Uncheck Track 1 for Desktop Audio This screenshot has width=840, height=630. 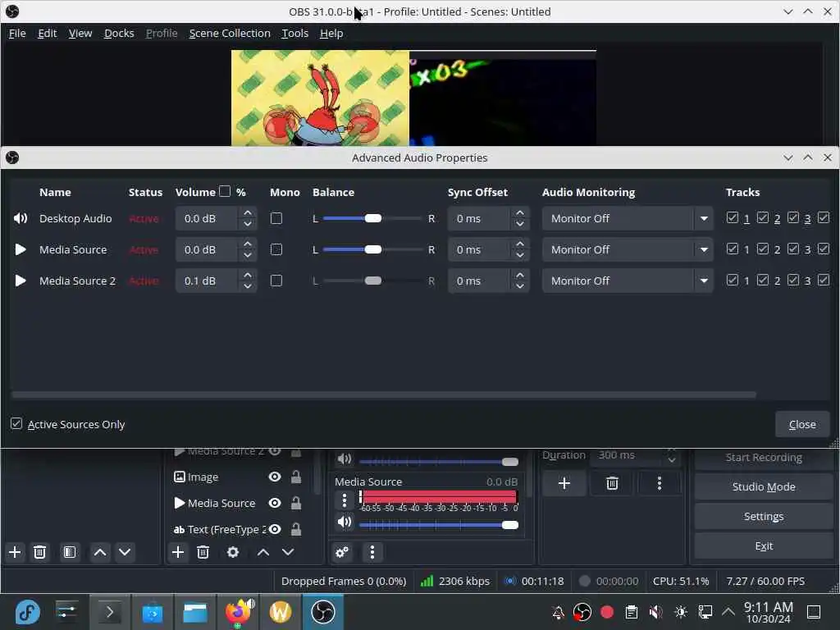(x=733, y=217)
